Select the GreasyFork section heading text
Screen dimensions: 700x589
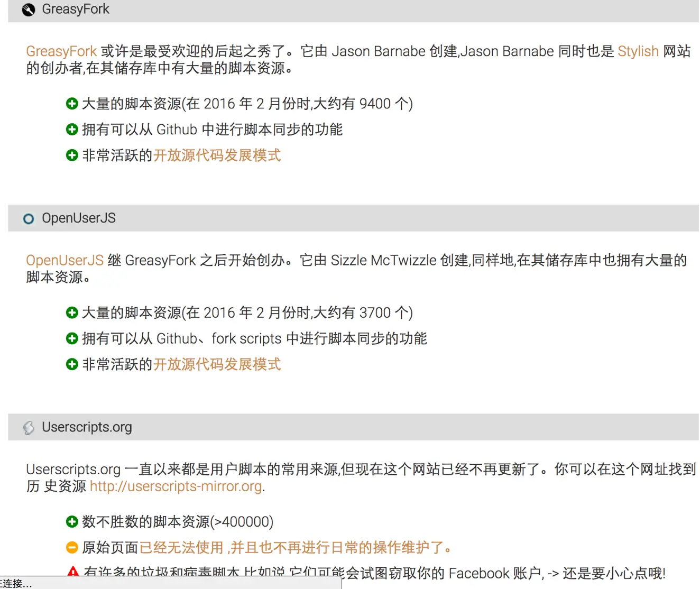(76, 10)
